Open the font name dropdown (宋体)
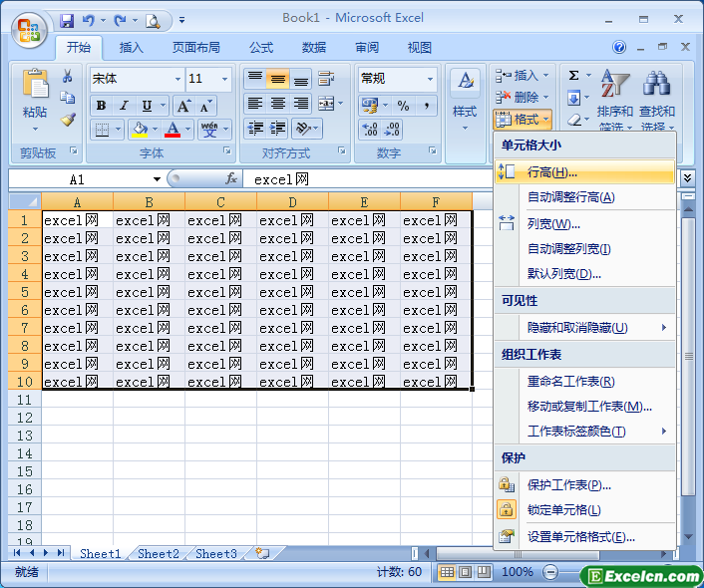The width and height of the screenshot is (704, 588). pos(177,79)
